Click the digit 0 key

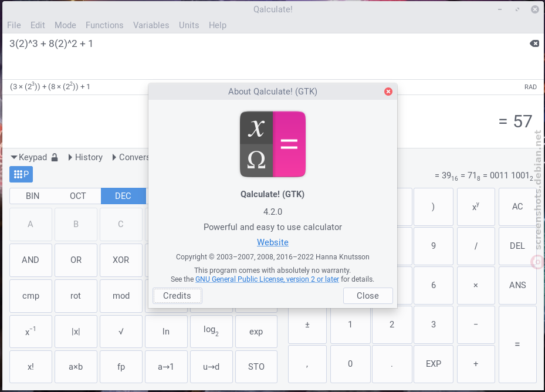pyautogui.click(x=350, y=364)
